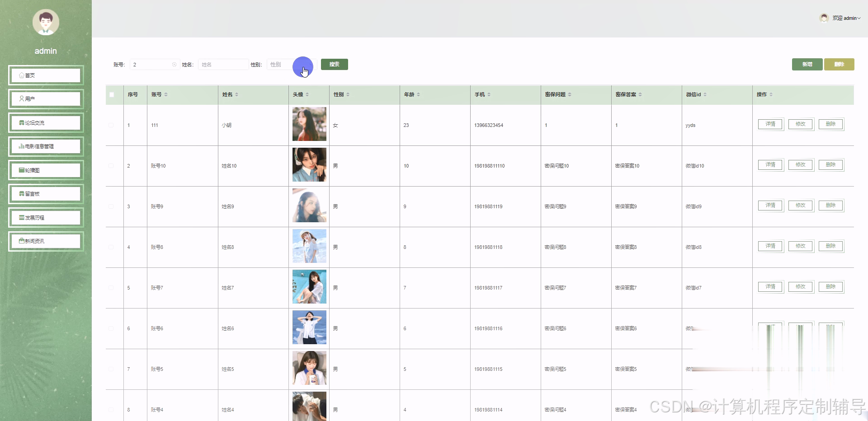Click phone number 13966323454
The width and height of the screenshot is (868, 421).
click(x=488, y=125)
